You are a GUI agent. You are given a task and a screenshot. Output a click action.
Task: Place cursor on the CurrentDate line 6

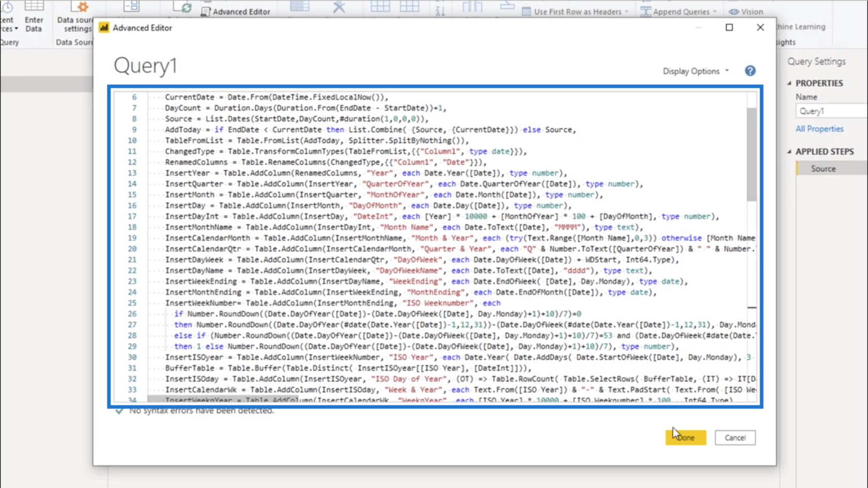[x=276, y=97]
